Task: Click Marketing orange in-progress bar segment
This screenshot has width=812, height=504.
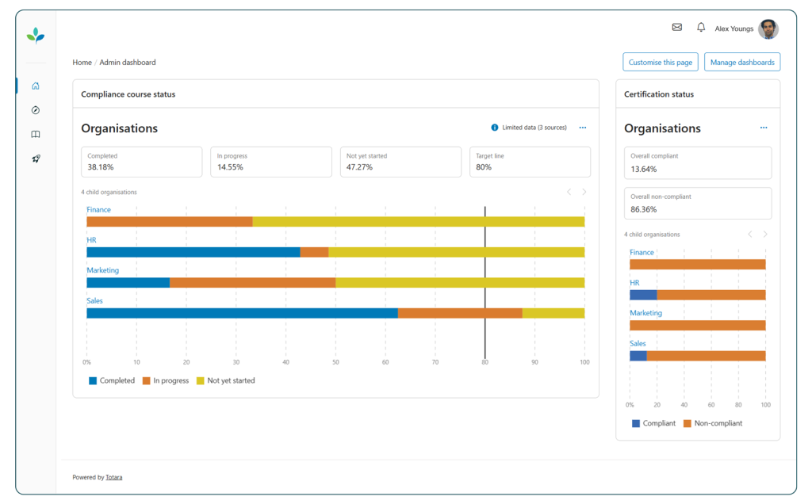Action: pyautogui.click(x=252, y=283)
